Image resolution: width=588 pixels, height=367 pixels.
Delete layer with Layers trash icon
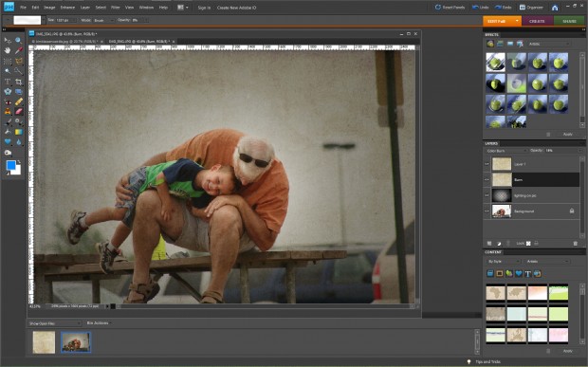576,244
